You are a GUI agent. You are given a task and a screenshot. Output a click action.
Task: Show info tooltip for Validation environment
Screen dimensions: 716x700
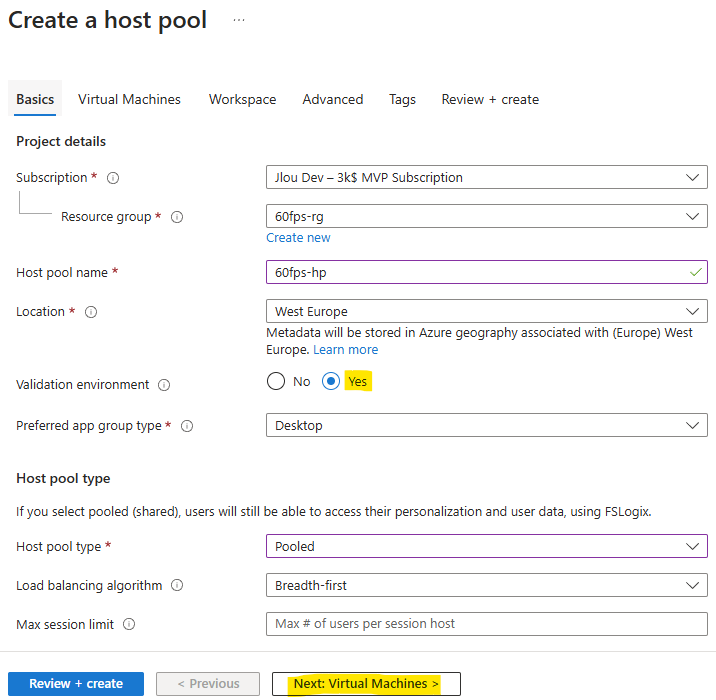coord(164,385)
